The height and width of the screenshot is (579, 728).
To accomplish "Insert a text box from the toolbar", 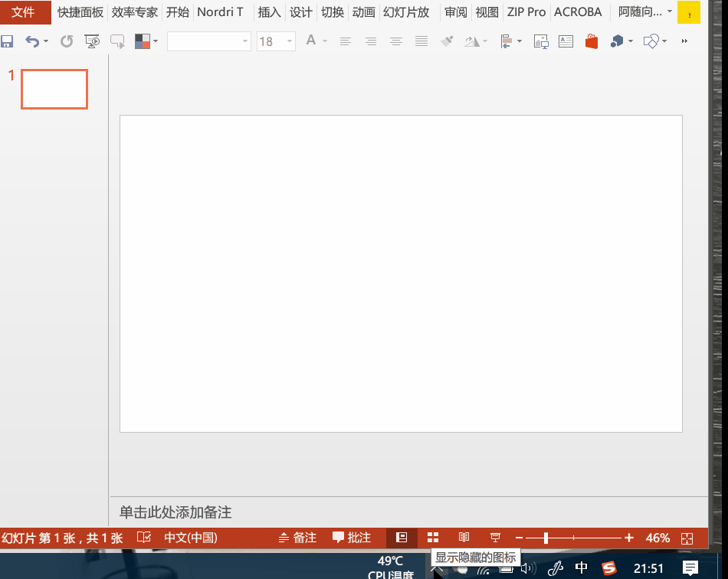I will (566, 41).
